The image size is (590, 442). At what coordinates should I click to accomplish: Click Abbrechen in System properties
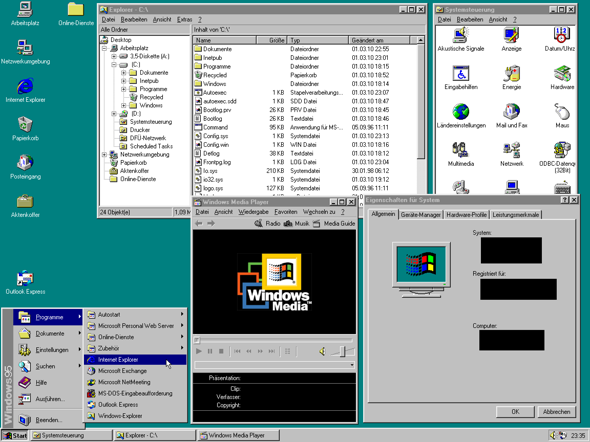tap(556, 412)
